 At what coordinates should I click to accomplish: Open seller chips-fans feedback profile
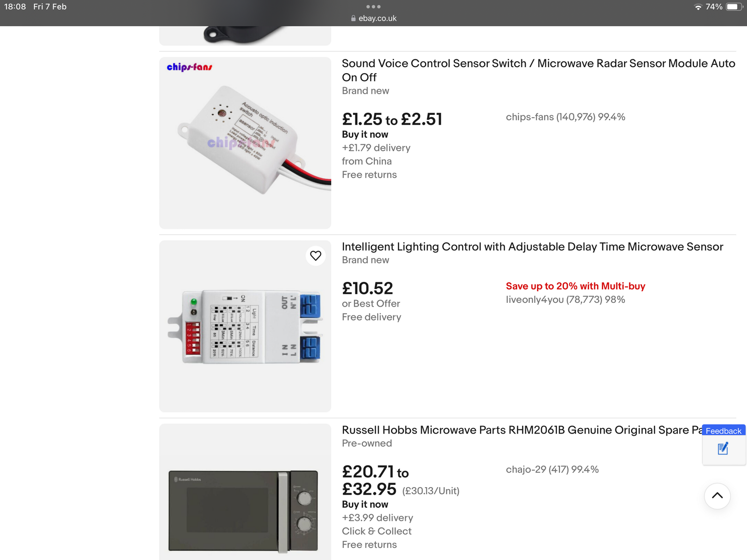click(x=565, y=117)
